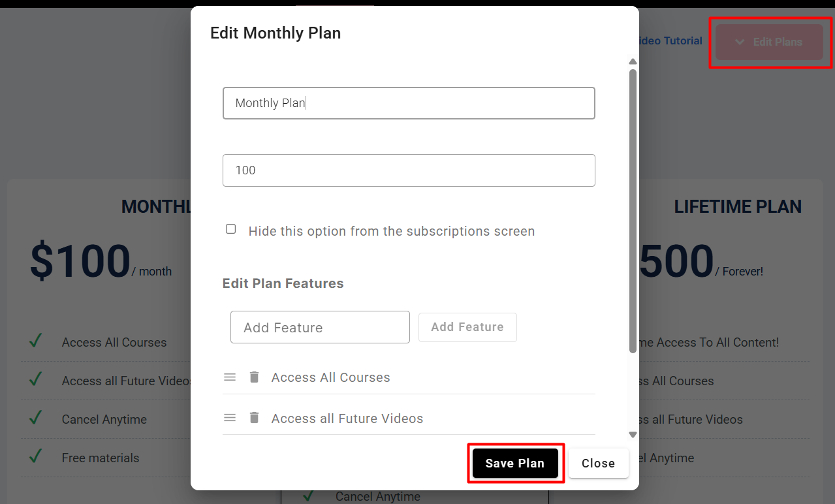Click the greyed Add Feature button
The width and height of the screenshot is (835, 504).
[x=467, y=327]
